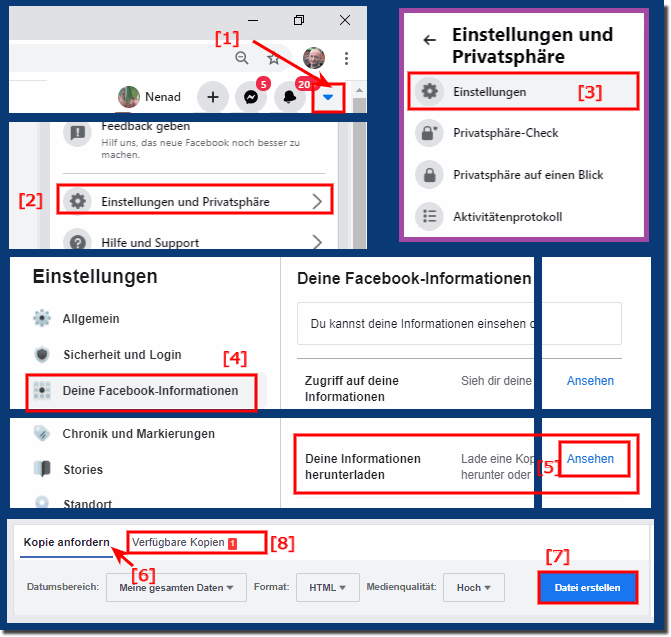This screenshot has width=671, height=637.
Task: Click Ansehen for Zugriff auf deine Informationen
Action: 590,380
